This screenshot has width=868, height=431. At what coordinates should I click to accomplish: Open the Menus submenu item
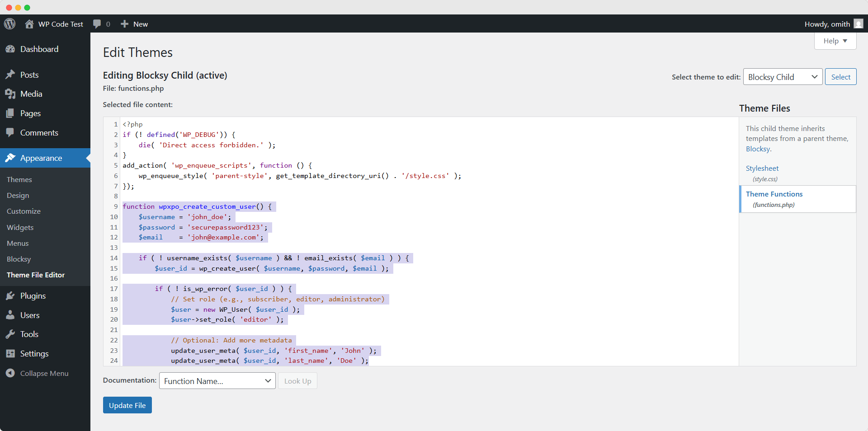18,243
